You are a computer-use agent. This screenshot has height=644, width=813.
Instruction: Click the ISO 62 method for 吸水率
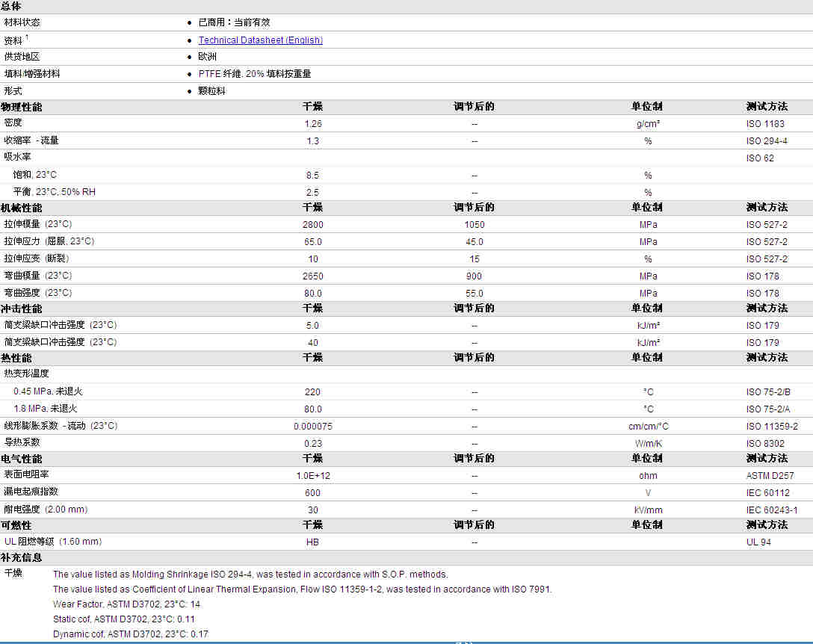click(760, 158)
